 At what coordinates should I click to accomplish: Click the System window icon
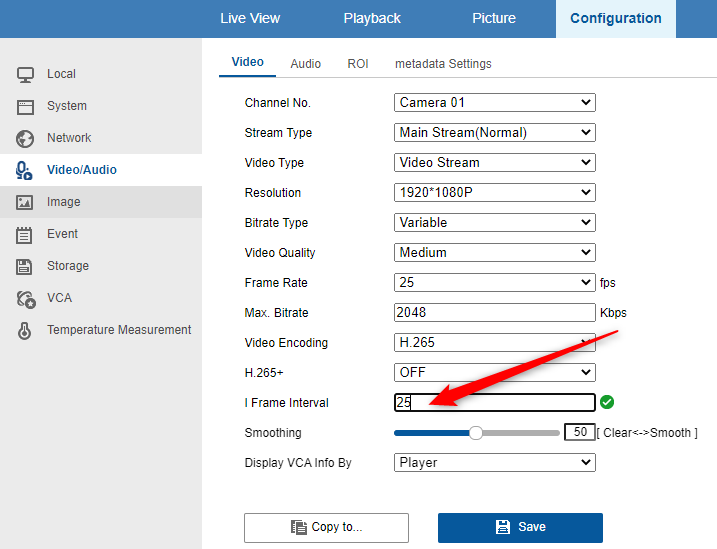coord(25,107)
